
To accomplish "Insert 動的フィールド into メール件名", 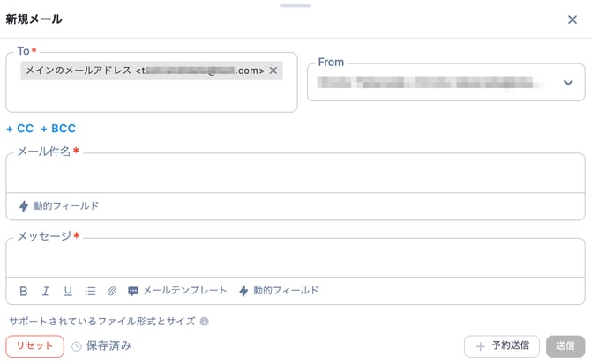I will (59, 206).
